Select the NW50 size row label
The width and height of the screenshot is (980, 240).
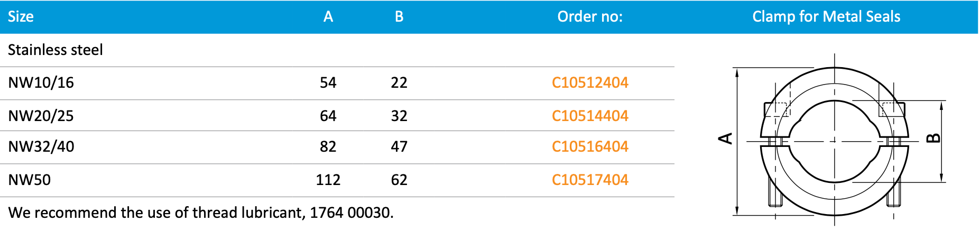tap(30, 180)
